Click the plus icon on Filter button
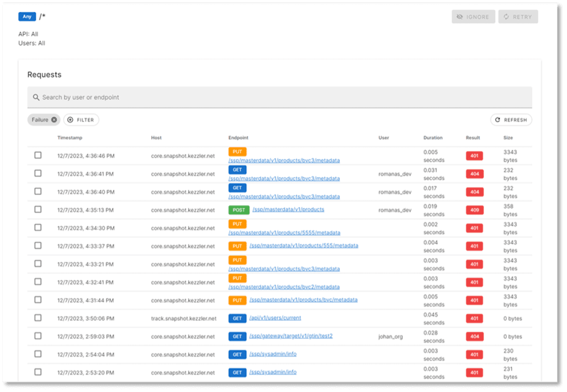567x392 pixels. [x=71, y=120]
